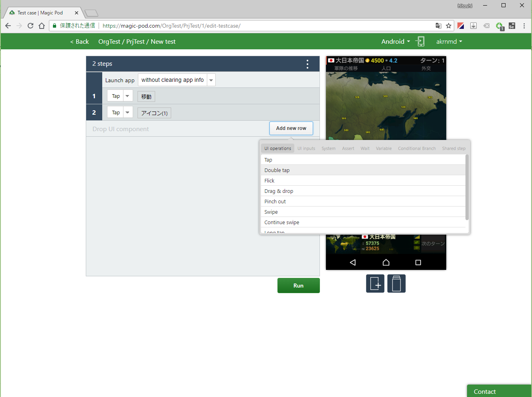Click the download extension icon

click(473, 26)
